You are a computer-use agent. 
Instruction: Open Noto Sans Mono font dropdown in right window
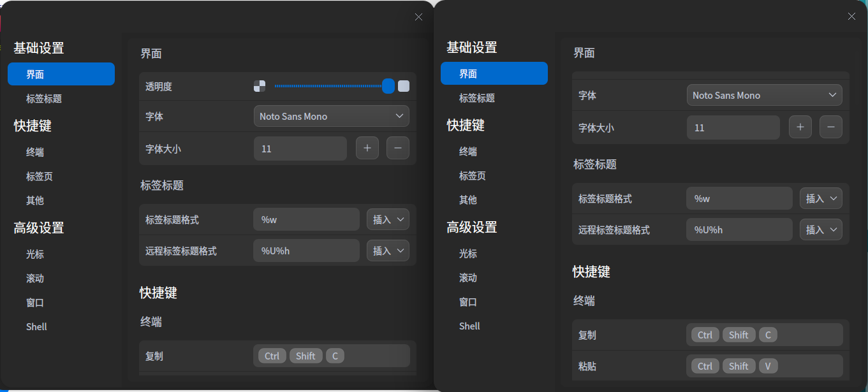point(765,96)
